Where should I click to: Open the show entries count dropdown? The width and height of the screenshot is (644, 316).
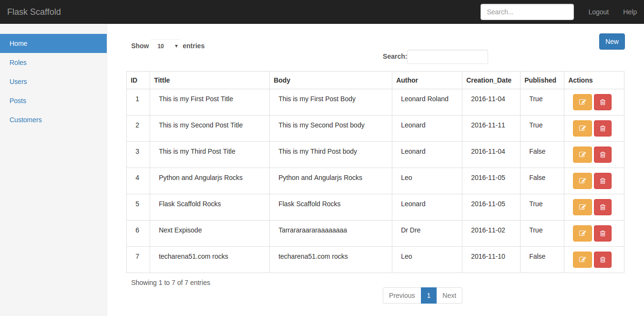coord(166,46)
